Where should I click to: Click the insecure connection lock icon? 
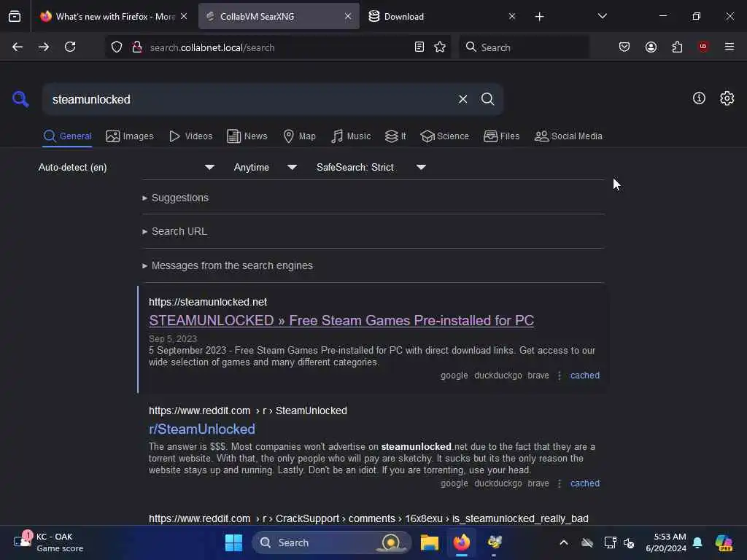coord(136,47)
